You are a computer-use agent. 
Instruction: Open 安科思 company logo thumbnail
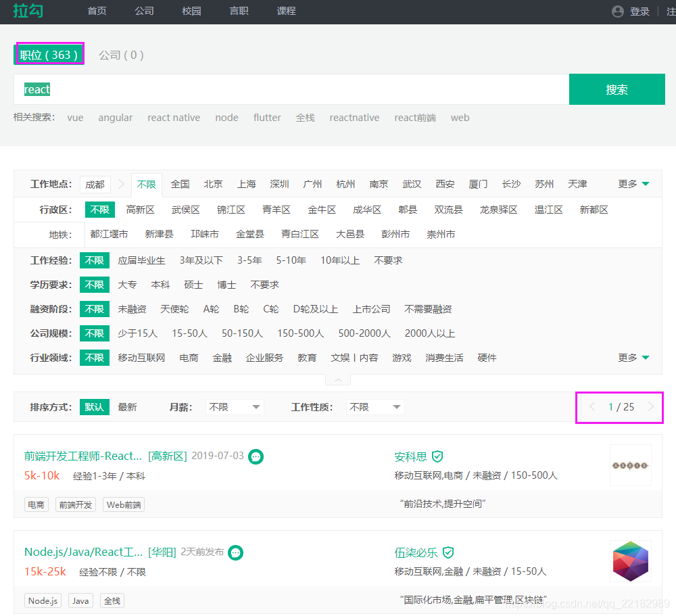pyautogui.click(x=630, y=465)
